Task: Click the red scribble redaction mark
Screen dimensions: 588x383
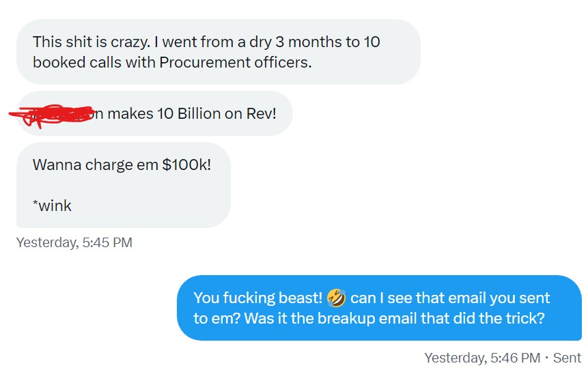Action: pyautogui.click(x=51, y=115)
